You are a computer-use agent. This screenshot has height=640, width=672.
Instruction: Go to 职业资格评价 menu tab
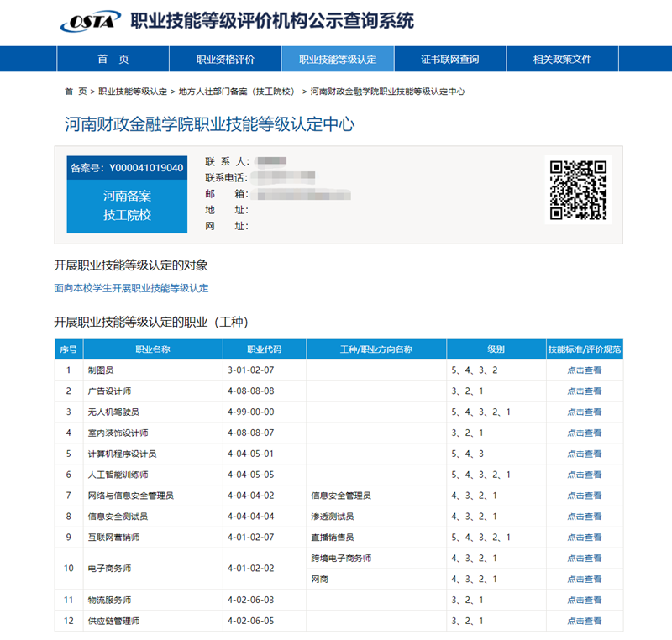coord(225,60)
